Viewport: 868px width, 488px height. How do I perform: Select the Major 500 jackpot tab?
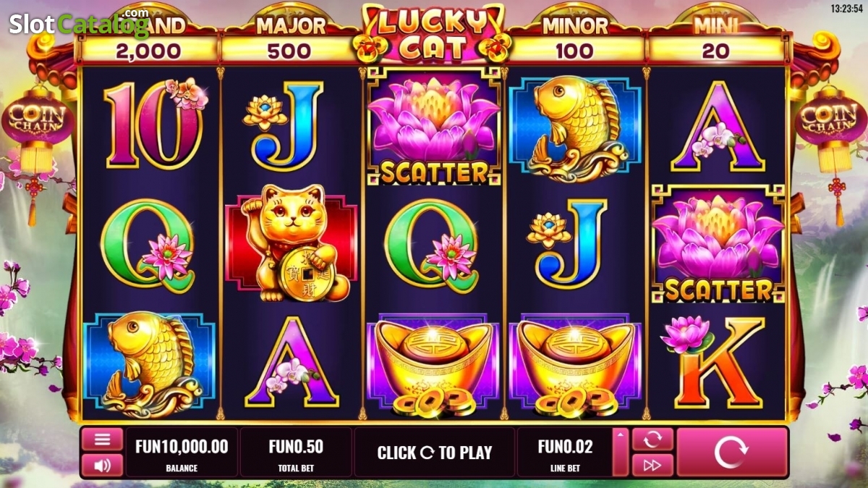tap(291, 40)
